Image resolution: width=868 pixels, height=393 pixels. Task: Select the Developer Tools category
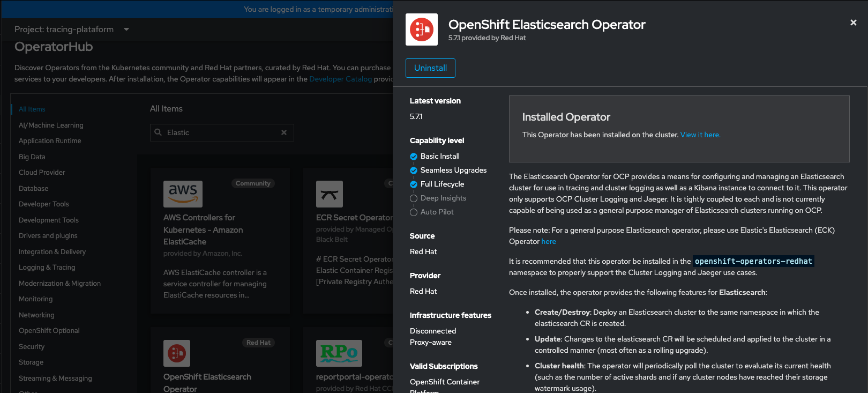pyautogui.click(x=44, y=204)
